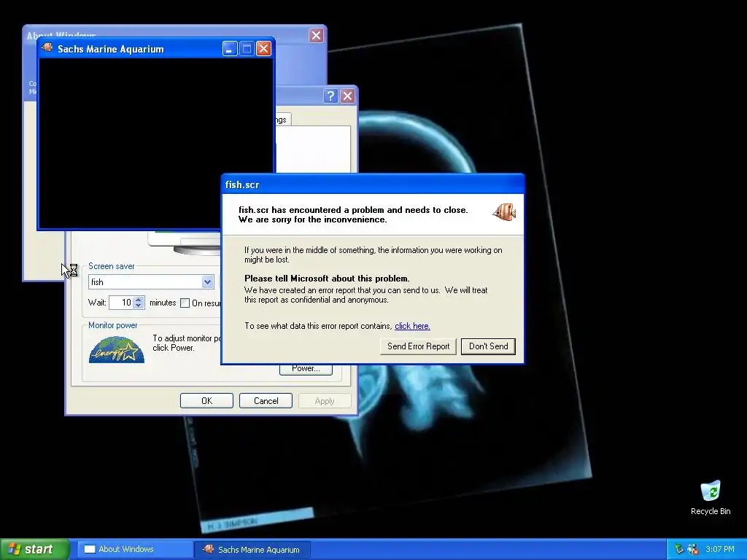
Task: Close the Sachs Marine Aquarium window
Action: coord(263,49)
